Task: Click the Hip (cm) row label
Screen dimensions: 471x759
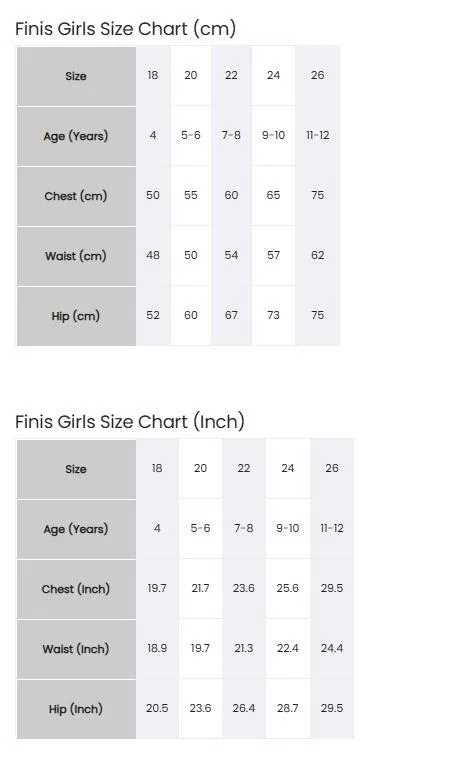Action: [76, 316]
